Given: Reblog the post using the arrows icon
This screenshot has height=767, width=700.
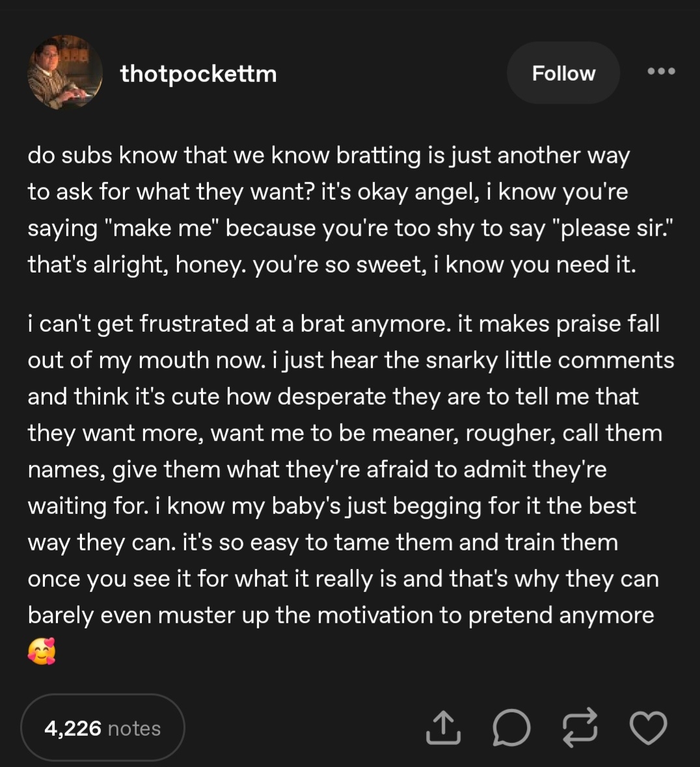Looking at the screenshot, I should [x=580, y=728].
